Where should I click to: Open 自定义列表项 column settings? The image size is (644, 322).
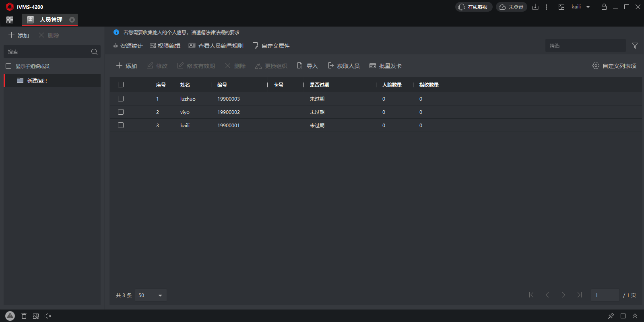click(x=615, y=66)
